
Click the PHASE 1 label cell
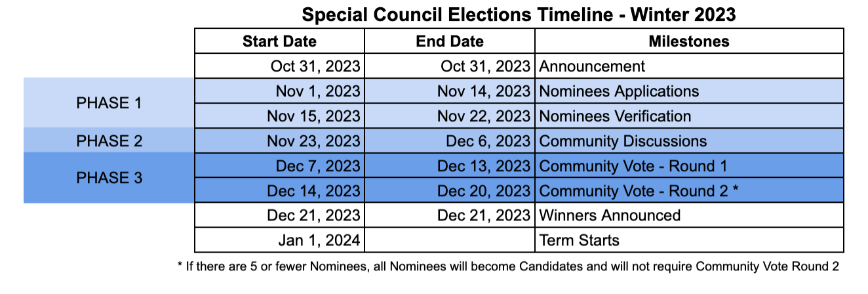[109, 103]
